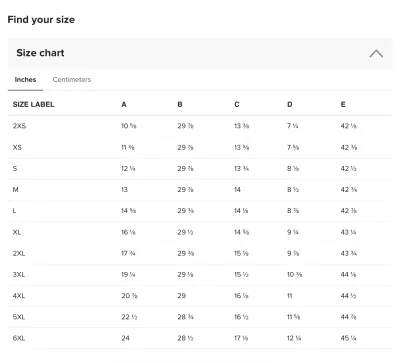Screen dimensions: 400x363
Task: Click the Size chart header title
Action: [40, 53]
